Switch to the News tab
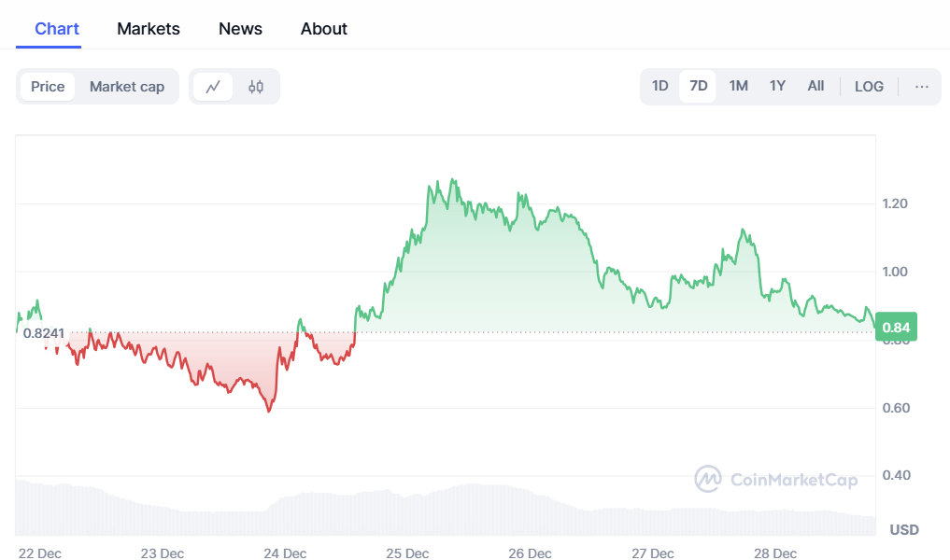This screenshot has width=950, height=560. tap(240, 29)
